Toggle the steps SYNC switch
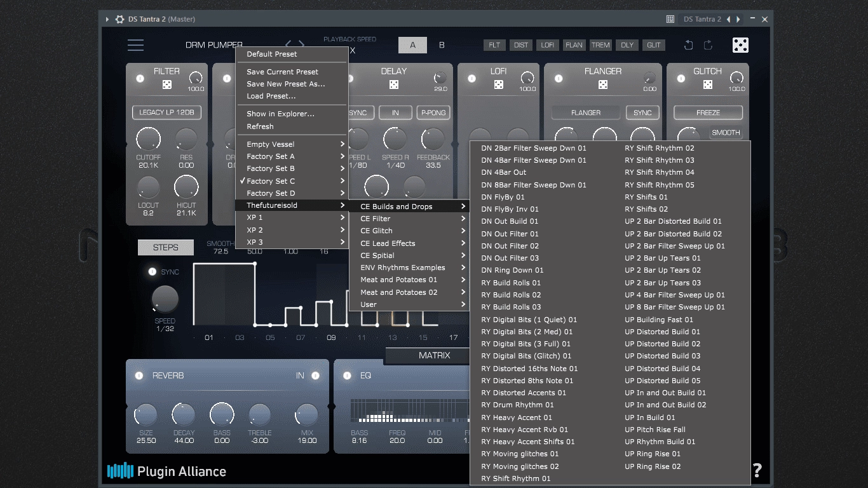The width and height of the screenshot is (868, 488). pyautogui.click(x=152, y=272)
